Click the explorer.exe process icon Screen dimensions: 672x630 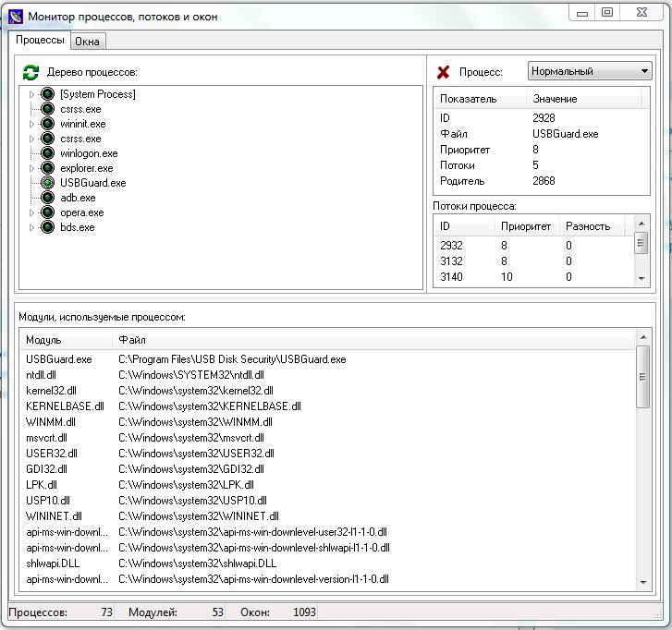pyautogui.click(x=48, y=168)
